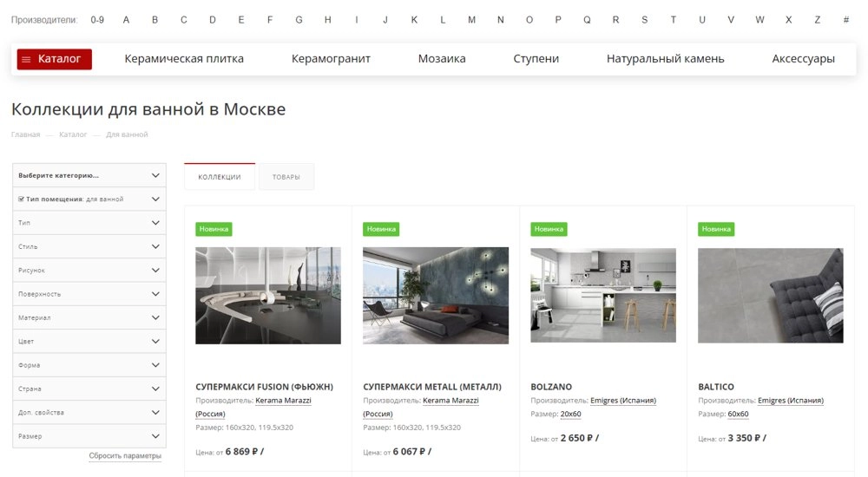Image resolution: width=868 pixels, height=477 pixels.
Task: Expand the Тип filter
Action: tap(89, 223)
